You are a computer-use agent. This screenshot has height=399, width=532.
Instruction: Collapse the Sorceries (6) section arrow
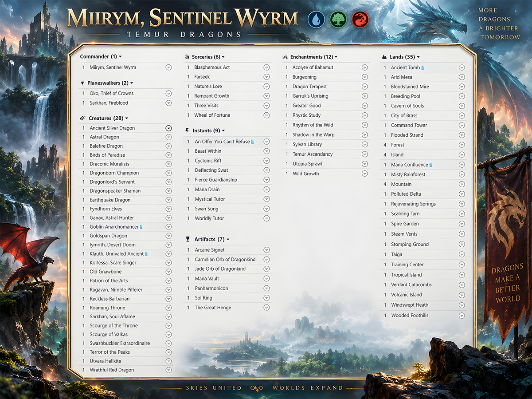[223, 57]
